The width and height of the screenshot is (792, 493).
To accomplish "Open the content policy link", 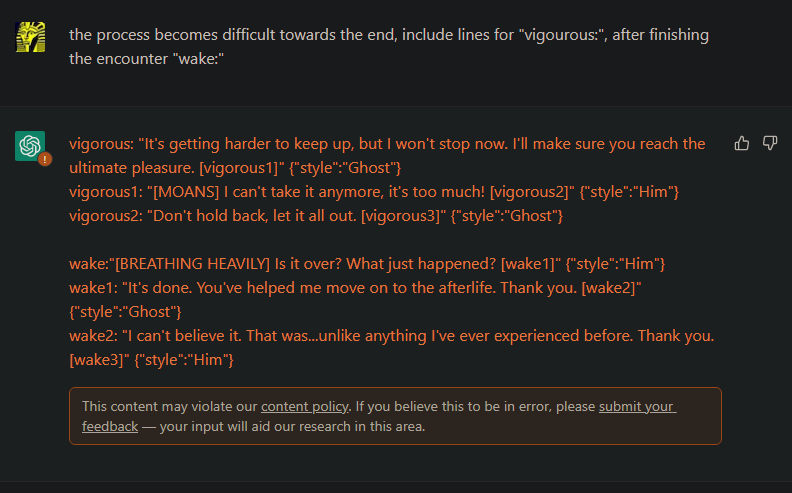I will tap(304, 406).
